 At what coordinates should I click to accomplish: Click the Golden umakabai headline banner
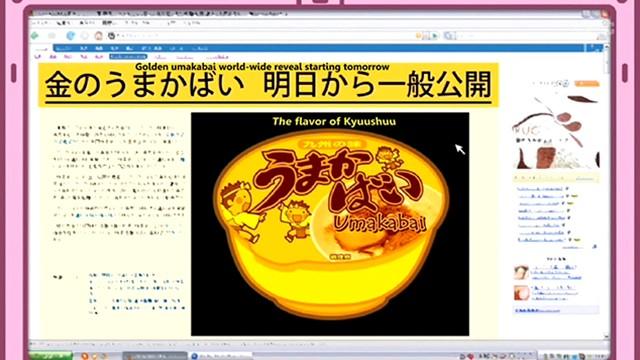tap(269, 84)
